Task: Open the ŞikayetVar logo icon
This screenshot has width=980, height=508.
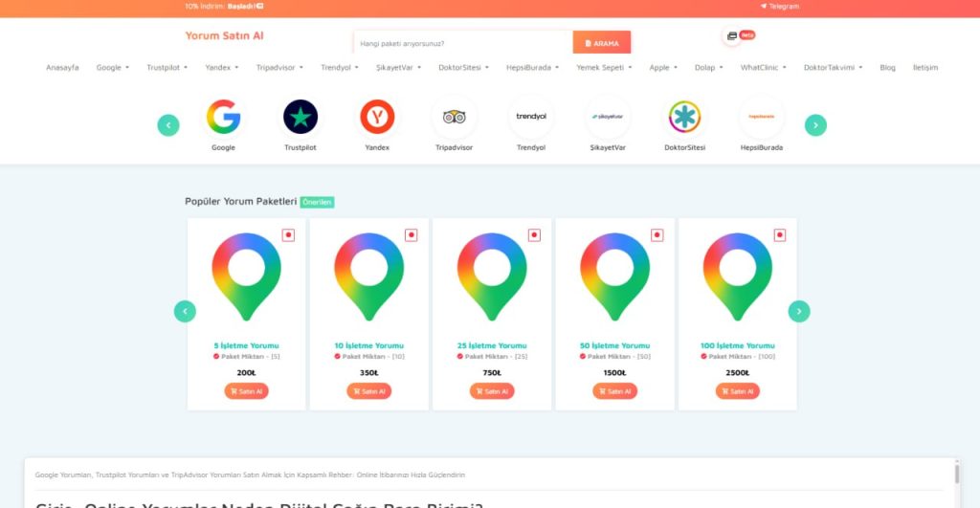Action: pyautogui.click(x=608, y=117)
